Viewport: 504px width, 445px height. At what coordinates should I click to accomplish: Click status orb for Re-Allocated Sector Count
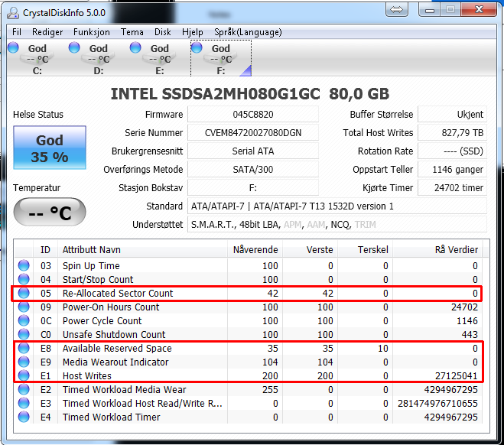24,293
